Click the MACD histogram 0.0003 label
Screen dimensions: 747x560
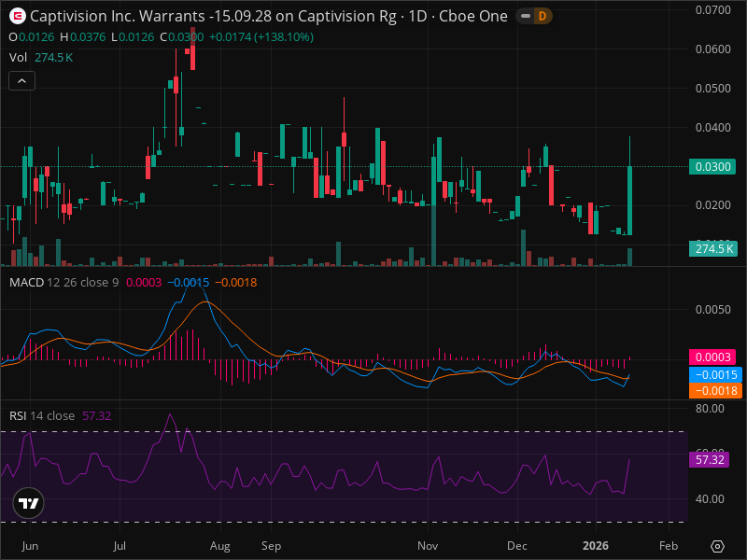712,357
